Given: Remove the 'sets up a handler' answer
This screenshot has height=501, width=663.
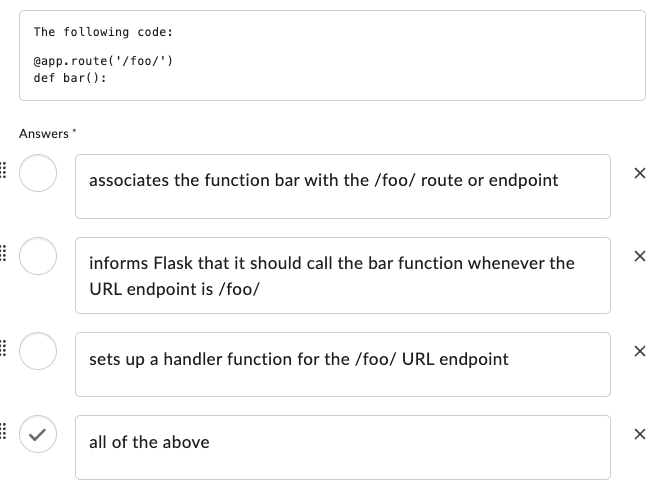Looking at the screenshot, I should [640, 351].
